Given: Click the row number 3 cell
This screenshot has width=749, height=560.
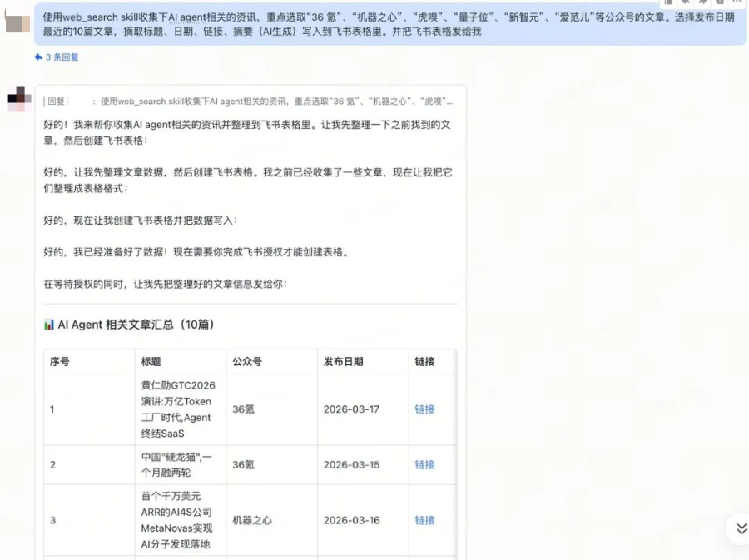Looking at the screenshot, I should click(x=89, y=520).
